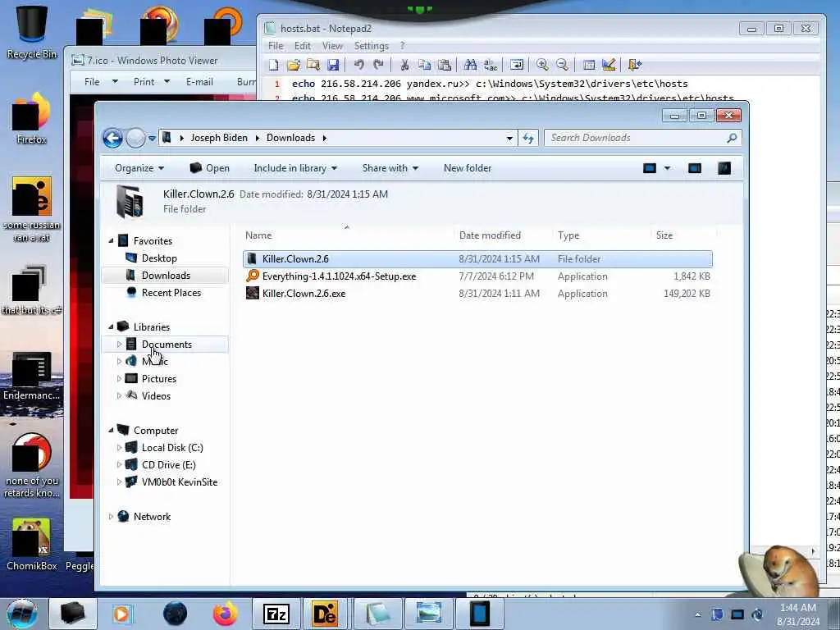Screen dimensions: 840x630
Task: Click E-mail in Photo Viewer toolbar
Action: pyautogui.click(x=200, y=82)
